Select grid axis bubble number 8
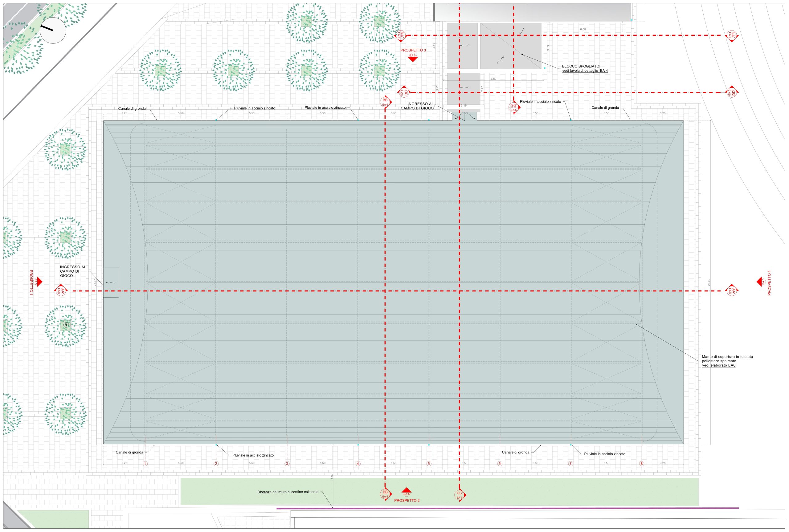Screen dimensions: 789x532 click(641, 464)
